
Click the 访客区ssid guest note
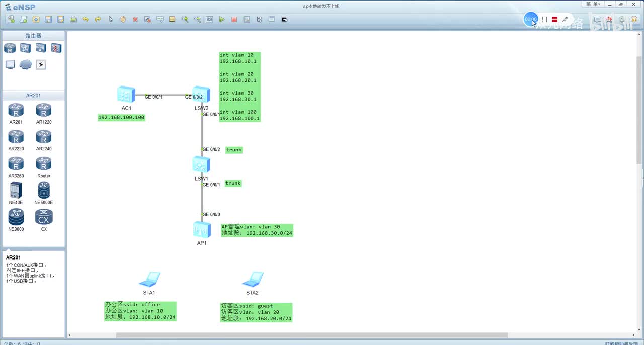pyautogui.click(x=256, y=312)
